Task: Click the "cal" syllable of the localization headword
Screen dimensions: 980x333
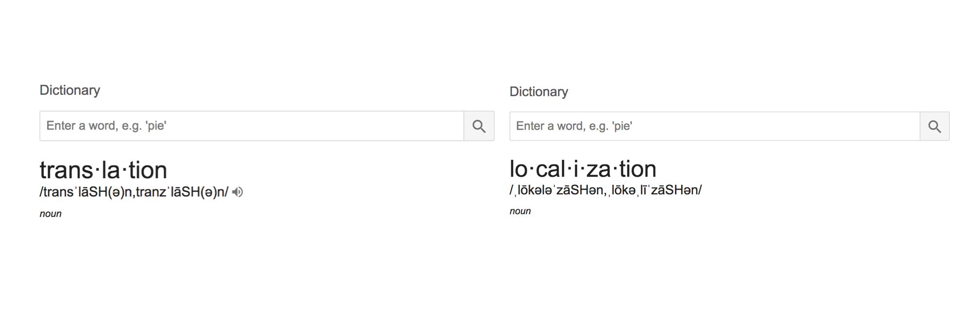Action: point(551,169)
